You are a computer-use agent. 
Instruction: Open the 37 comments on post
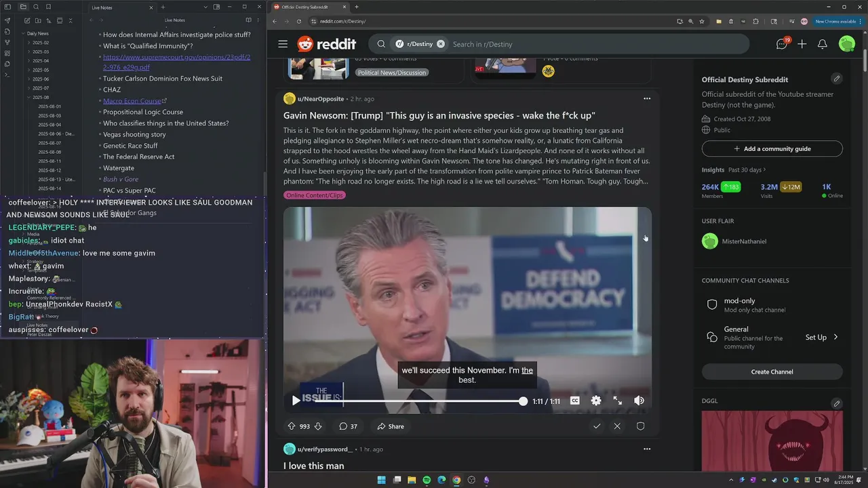(x=348, y=426)
